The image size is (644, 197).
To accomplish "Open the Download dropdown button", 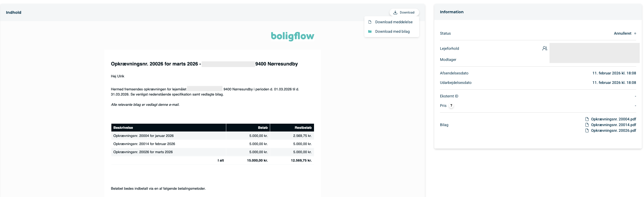I will (x=404, y=12).
